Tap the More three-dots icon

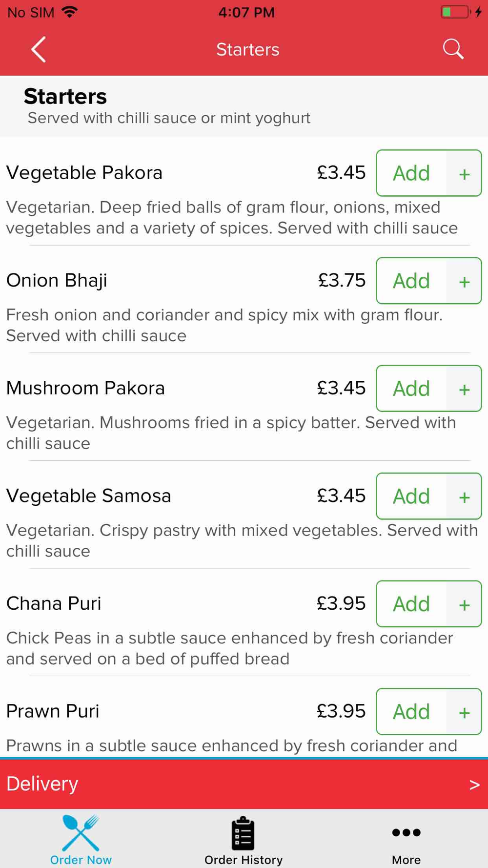(x=406, y=832)
